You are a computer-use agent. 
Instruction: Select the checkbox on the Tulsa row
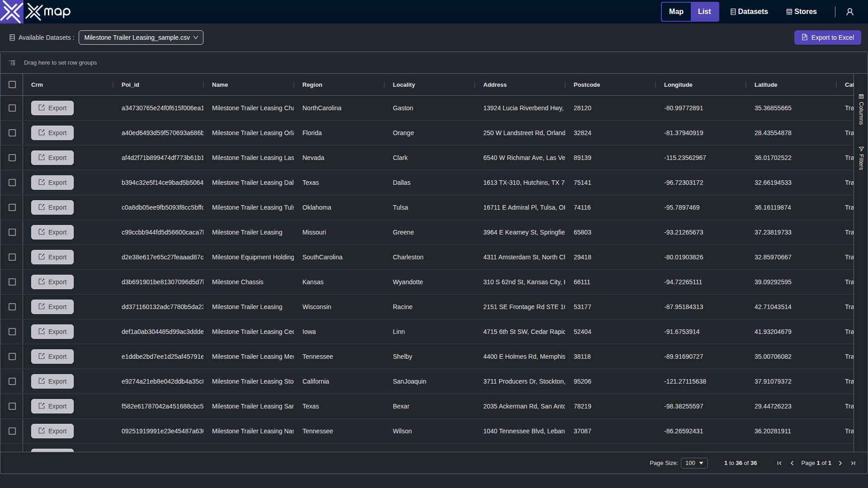coord(12,207)
